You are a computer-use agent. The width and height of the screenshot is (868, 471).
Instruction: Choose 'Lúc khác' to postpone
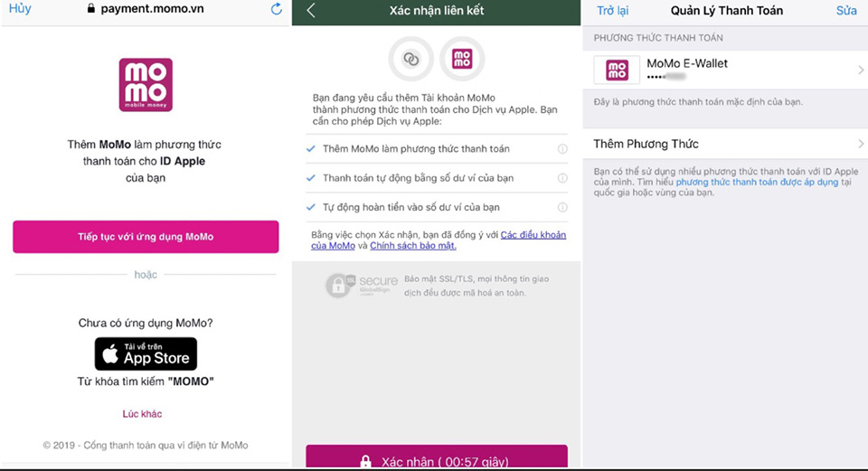(x=142, y=414)
